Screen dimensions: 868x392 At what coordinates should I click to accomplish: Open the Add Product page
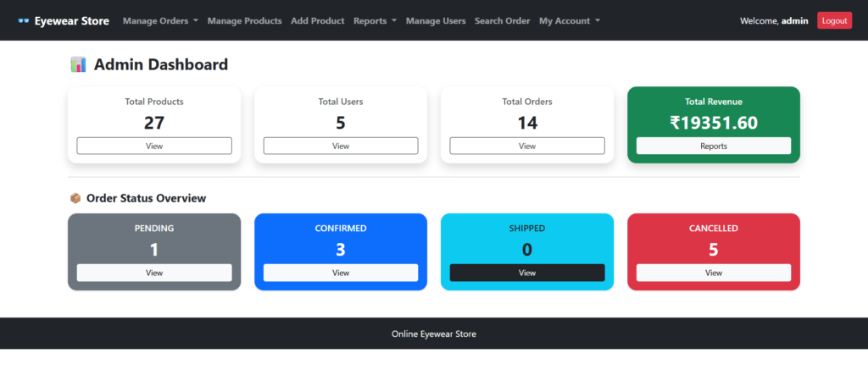(x=317, y=21)
